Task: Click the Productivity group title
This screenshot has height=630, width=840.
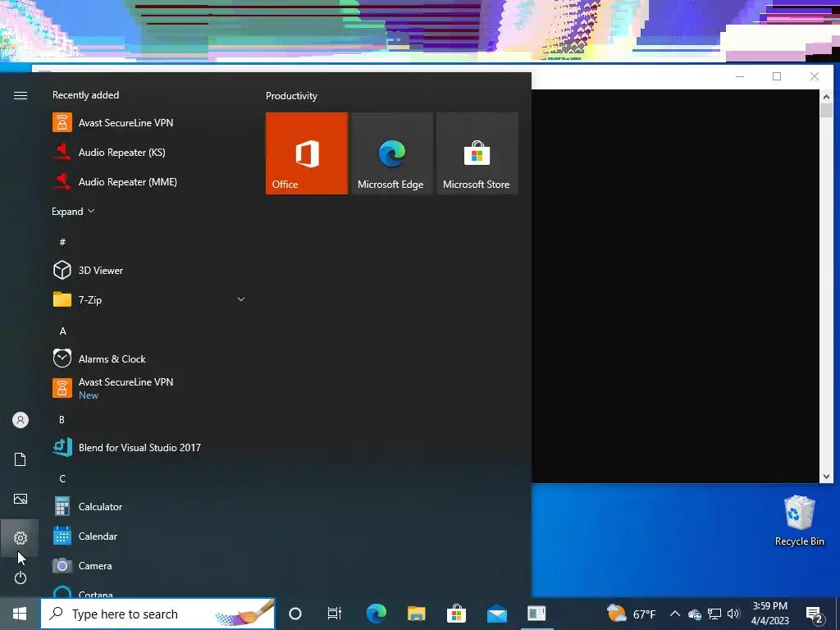Action: 291,96
